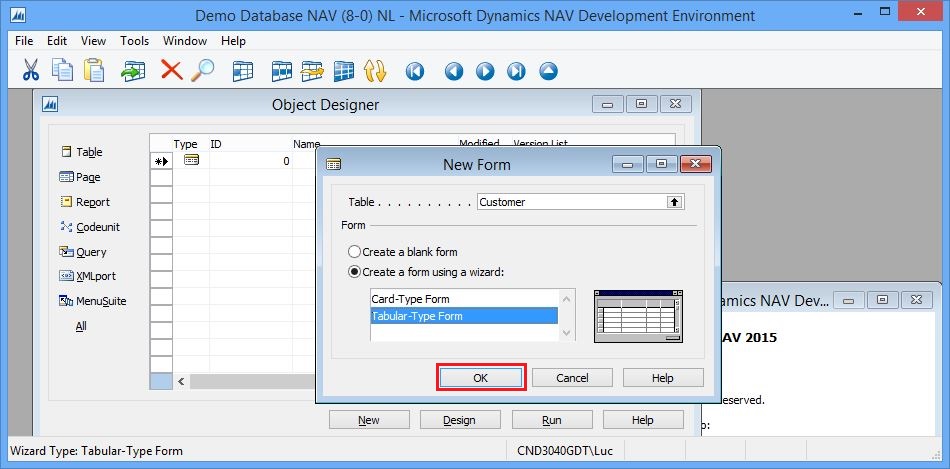
Task: Click the wizard list scroll down arrow
Action: tap(566, 333)
